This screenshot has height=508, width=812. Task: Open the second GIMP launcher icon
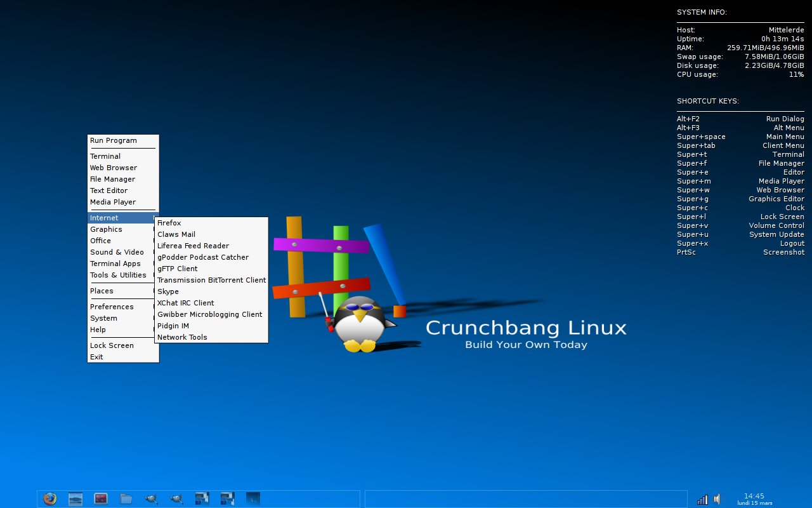pyautogui.click(x=176, y=498)
